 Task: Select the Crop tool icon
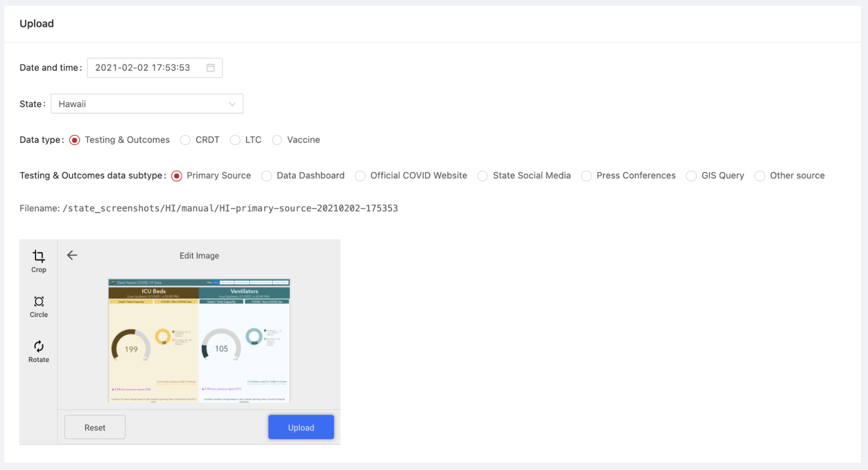pyautogui.click(x=39, y=256)
